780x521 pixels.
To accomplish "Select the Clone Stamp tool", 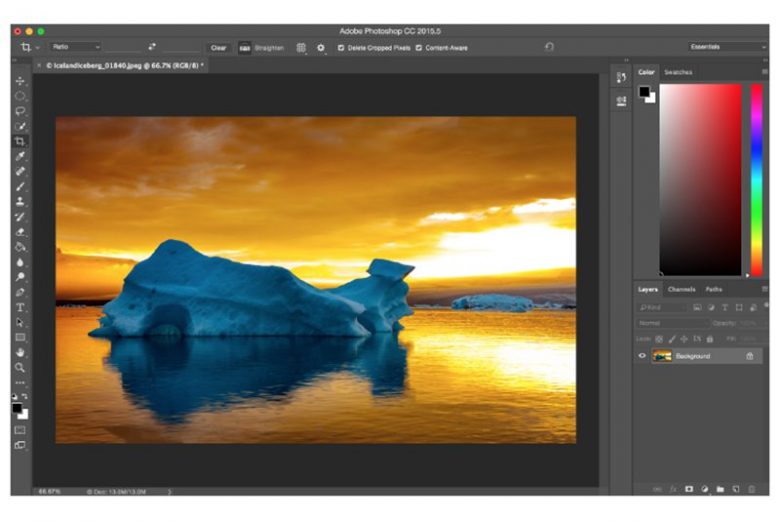I will [20, 201].
